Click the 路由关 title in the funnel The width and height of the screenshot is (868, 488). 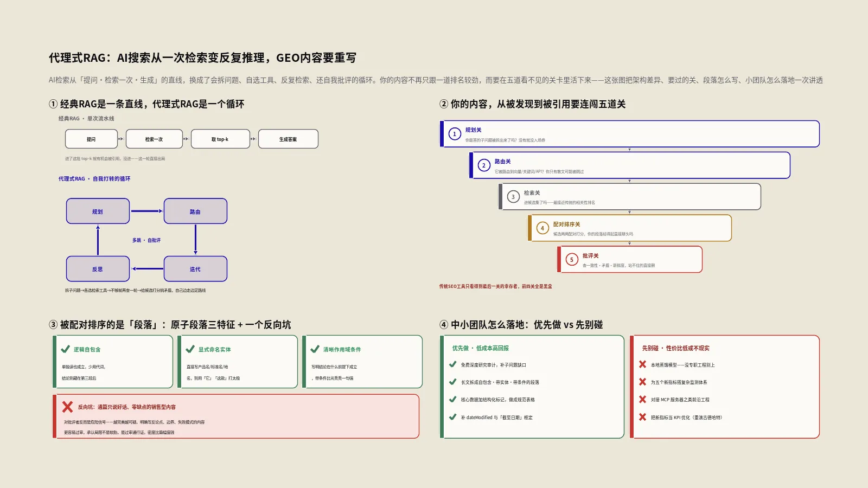pyautogui.click(x=502, y=162)
